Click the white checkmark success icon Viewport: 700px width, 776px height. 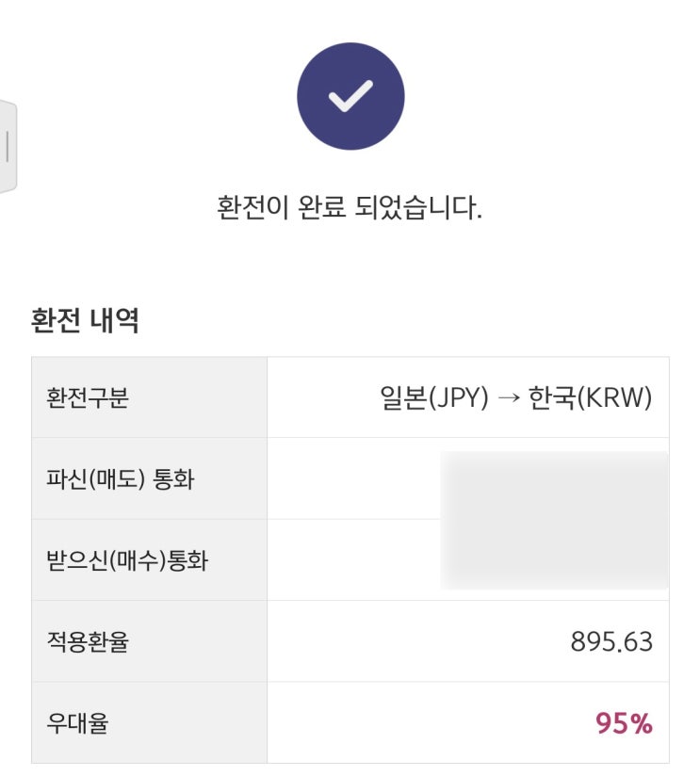[350, 96]
